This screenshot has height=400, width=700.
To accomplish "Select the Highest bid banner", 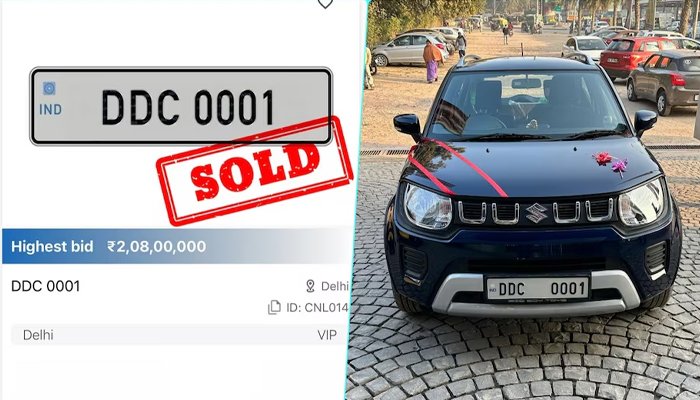I will (x=177, y=246).
